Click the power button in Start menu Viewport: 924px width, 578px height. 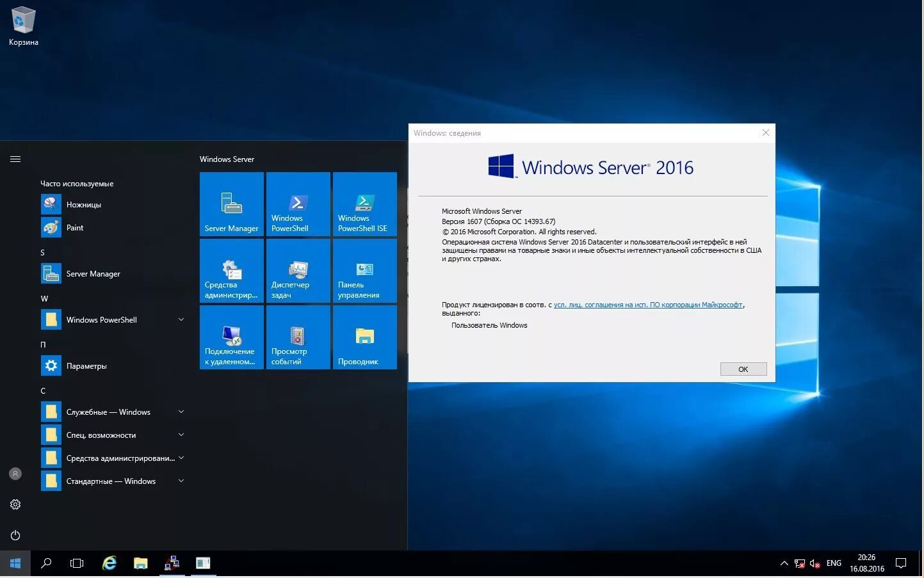click(15, 535)
